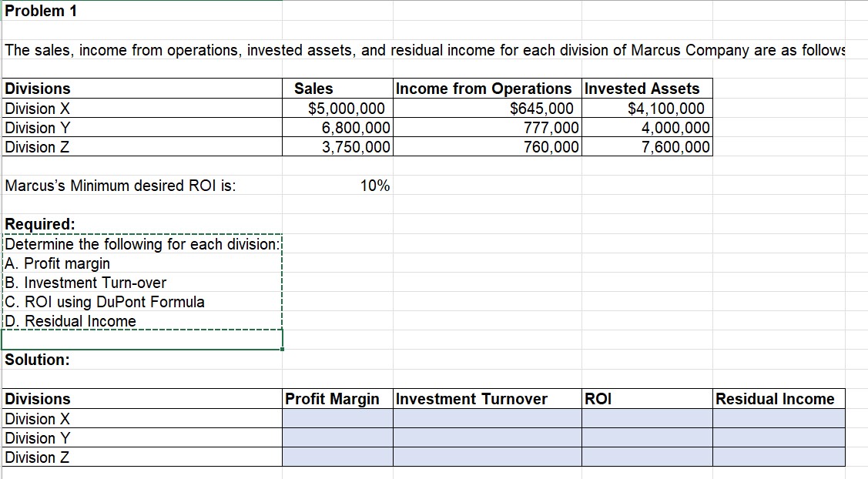The width and height of the screenshot is (868, 479).
Task: Click Division X Residual Income answer cell
Action: (779, 418)
